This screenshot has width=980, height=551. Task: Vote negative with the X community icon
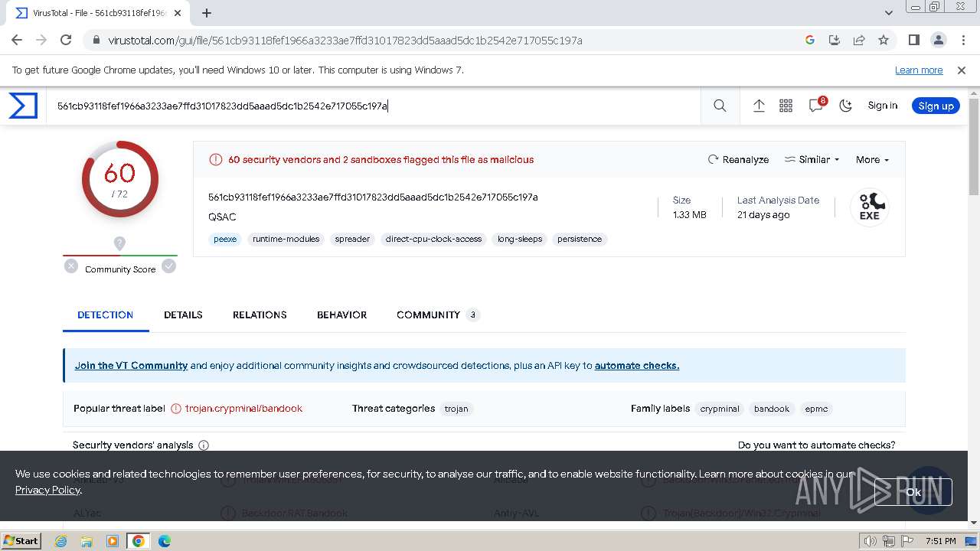point(71,266)
